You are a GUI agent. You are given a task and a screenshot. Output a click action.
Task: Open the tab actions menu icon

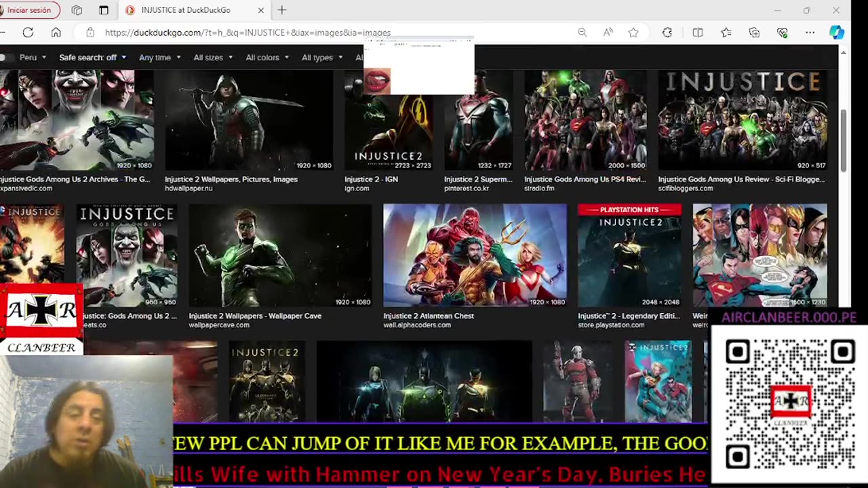pos(104,10)
